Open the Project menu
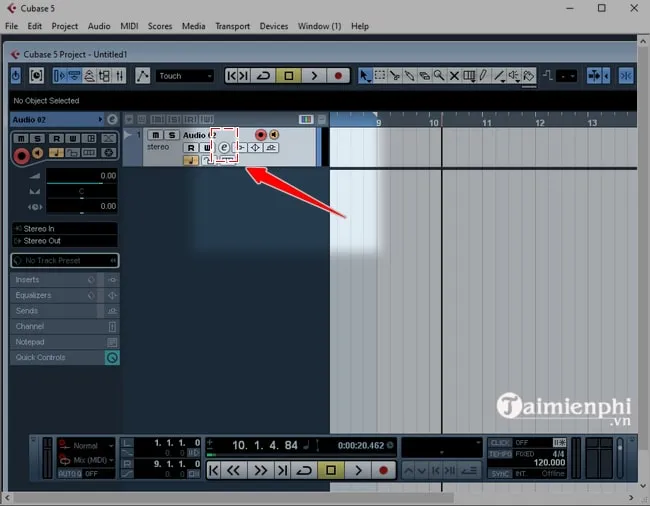Screen dimensions: 650x506 65,26
